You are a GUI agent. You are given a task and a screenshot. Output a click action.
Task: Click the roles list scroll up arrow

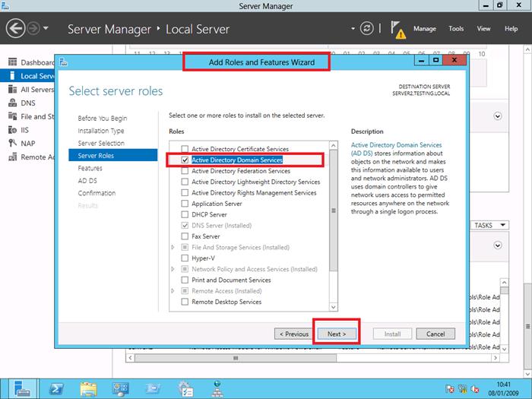333,146
